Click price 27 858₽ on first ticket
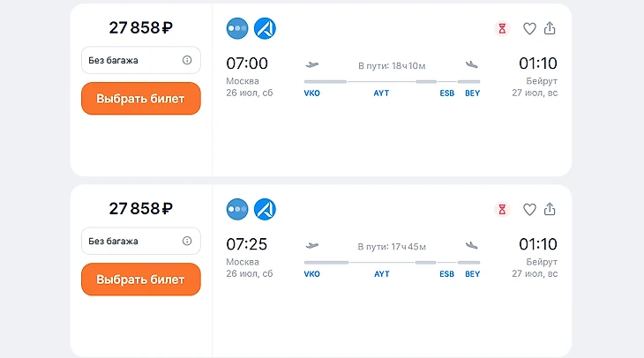The height and width of the screenshot is (358, 644). coord(140,27)
